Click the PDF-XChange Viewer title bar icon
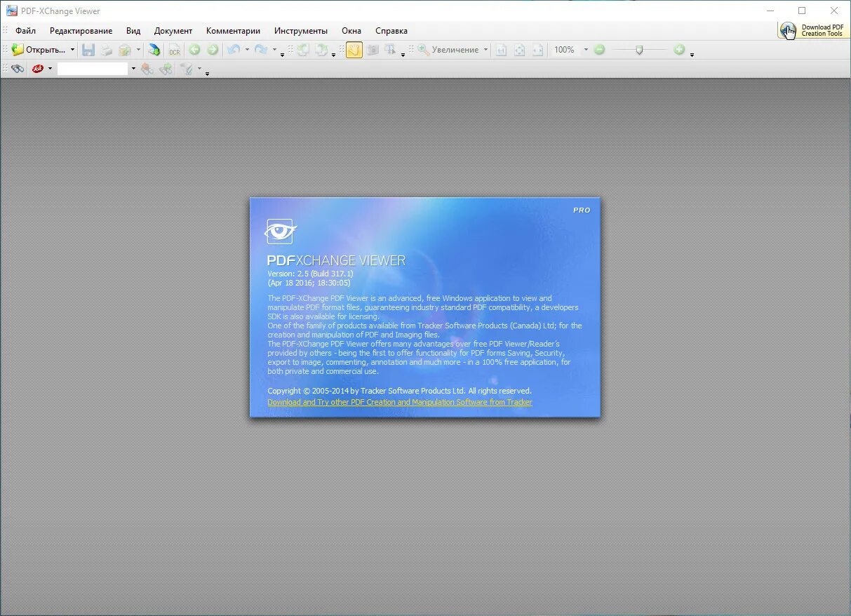This screenshot has height=616, width=851. [x=12, y=11]
